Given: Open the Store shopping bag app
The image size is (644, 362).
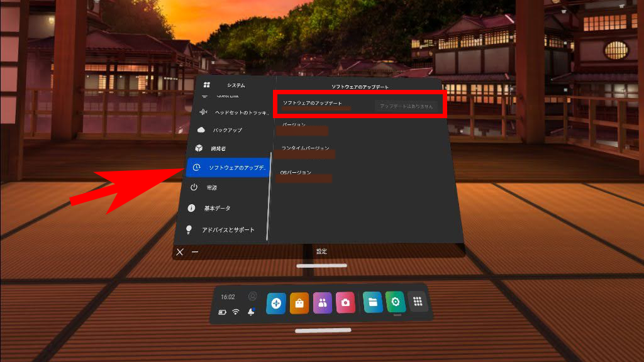Looking at the screenshot, I should tap(299, 304).
